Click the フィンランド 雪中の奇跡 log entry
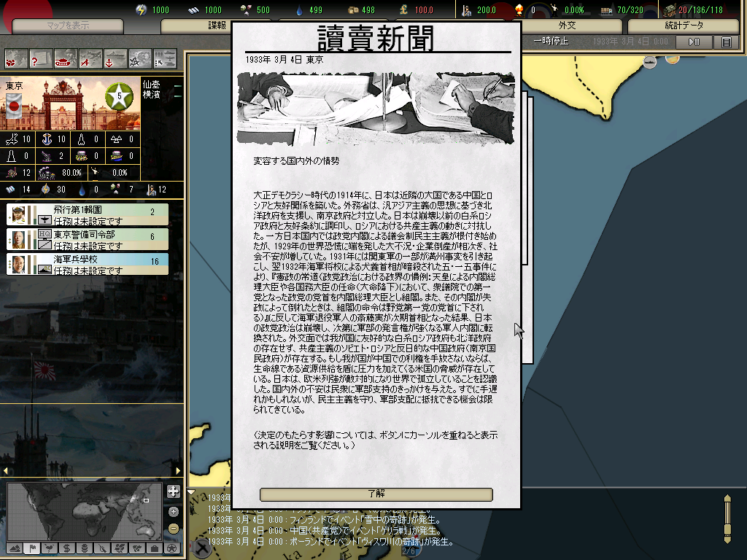747x560 pixels. coord(324,520)
